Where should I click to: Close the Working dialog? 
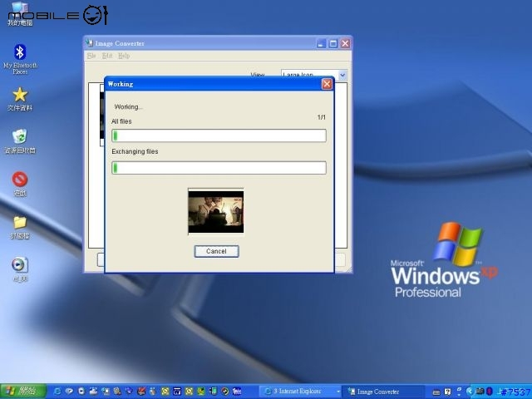[327, 84]
